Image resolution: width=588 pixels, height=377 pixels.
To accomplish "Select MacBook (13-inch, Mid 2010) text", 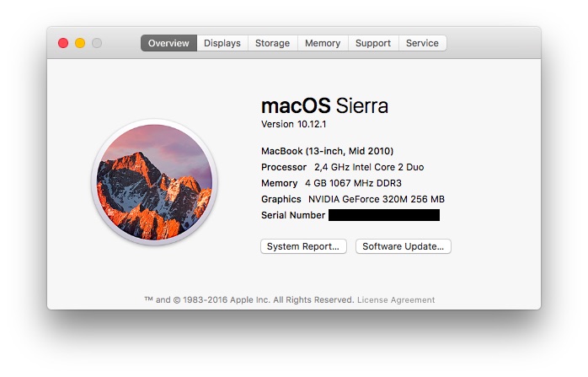I will point(328,151).
